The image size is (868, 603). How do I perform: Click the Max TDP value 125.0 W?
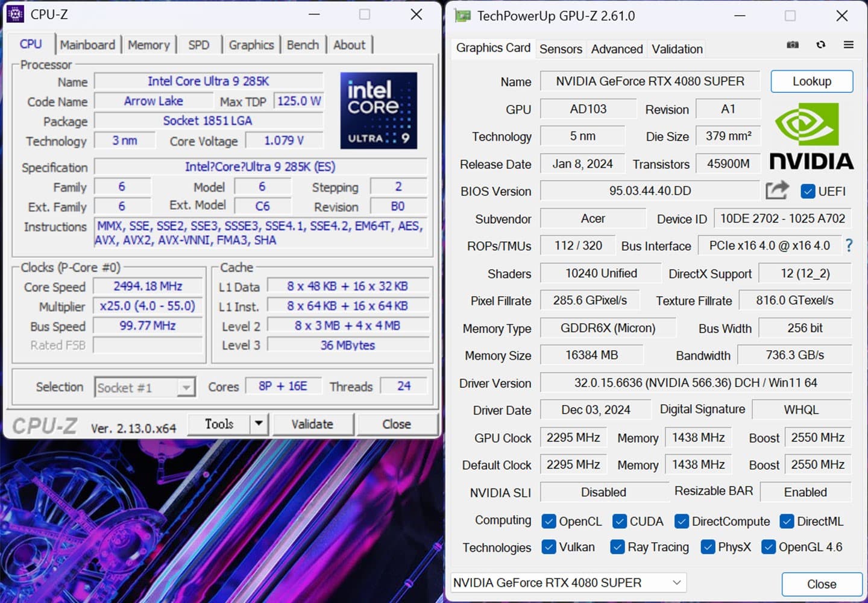299,101
